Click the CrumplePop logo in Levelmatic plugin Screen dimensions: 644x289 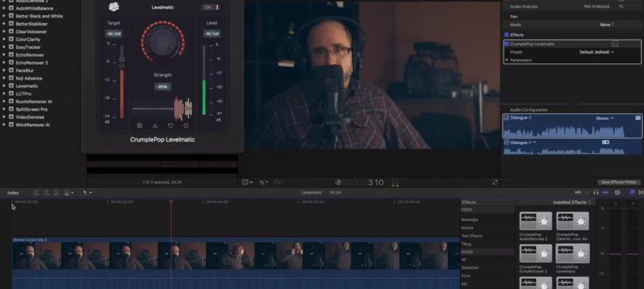[x=114, y=7]
